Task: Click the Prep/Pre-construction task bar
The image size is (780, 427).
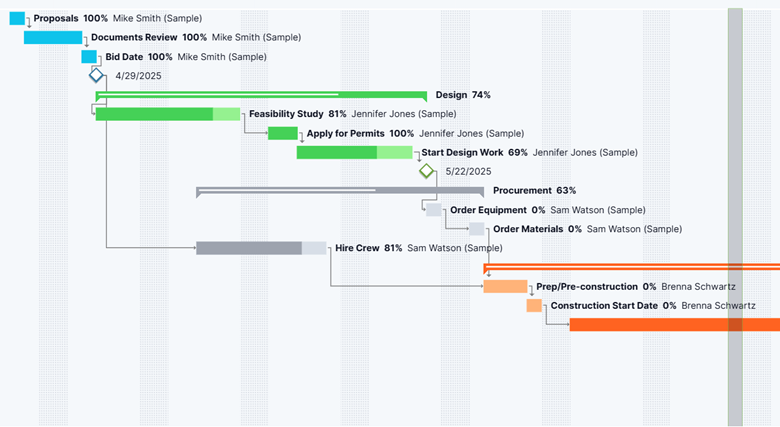Action: (505, 286)
